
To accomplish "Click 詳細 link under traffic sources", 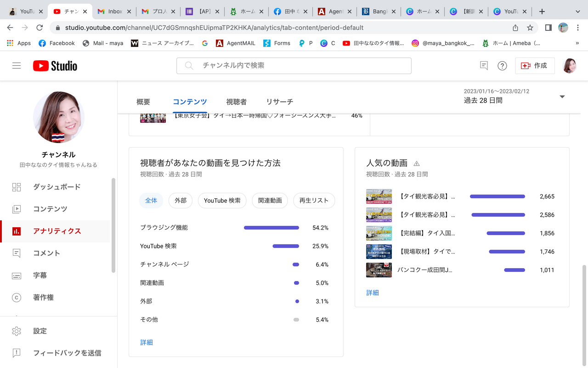I will (x=147, y=342).
